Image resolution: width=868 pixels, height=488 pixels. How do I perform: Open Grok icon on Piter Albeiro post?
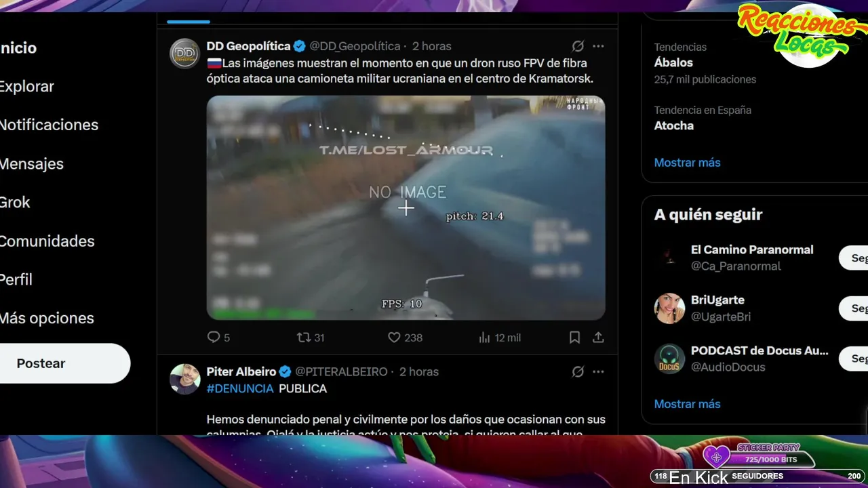point(578,371)
